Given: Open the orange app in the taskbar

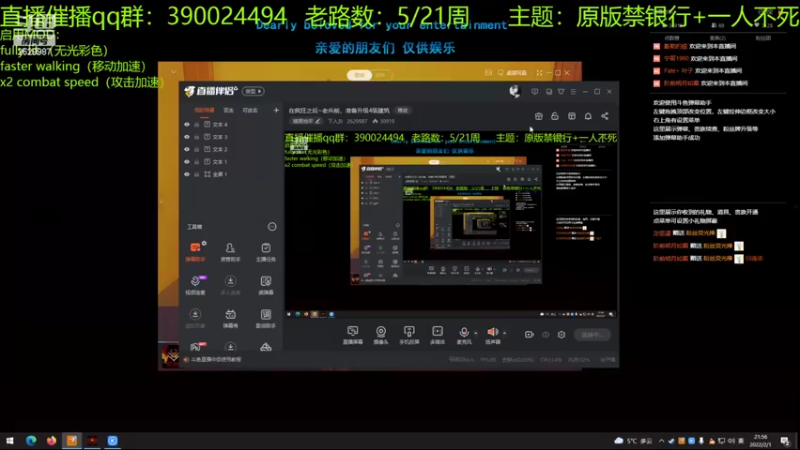Looking at the screenshot, I should tap(72, 441).
